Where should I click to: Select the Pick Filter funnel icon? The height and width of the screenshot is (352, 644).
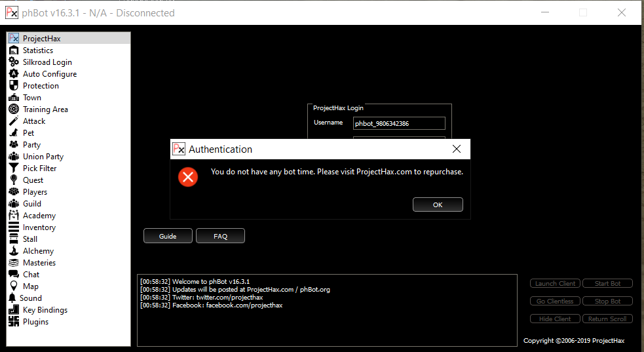(14, 168)
